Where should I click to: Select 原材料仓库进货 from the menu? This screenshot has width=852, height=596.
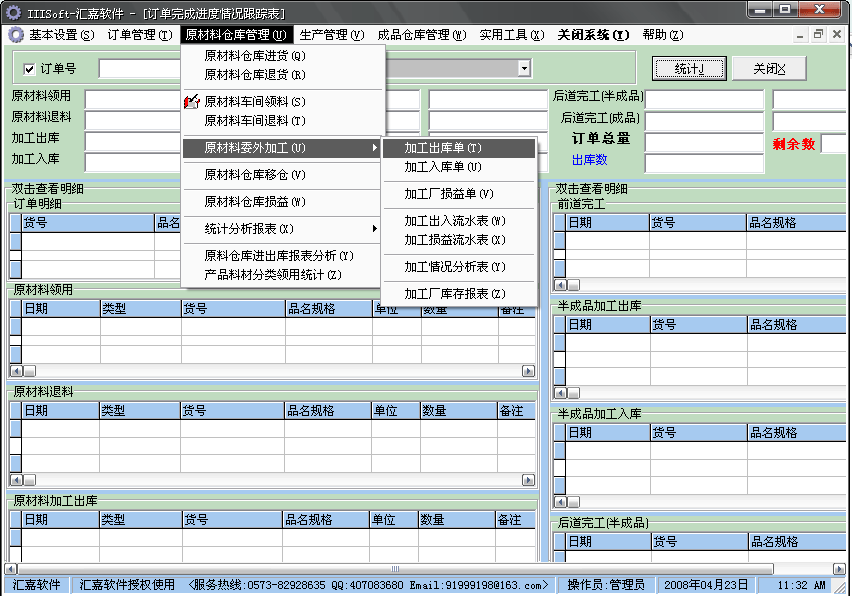tap(283, 55)
